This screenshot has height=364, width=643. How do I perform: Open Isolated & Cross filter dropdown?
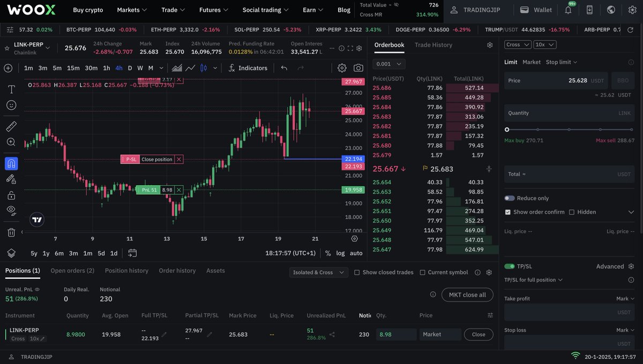318,272
